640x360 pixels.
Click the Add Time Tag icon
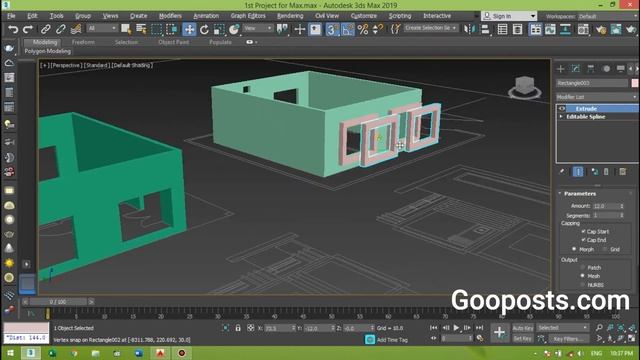(370, 340)
